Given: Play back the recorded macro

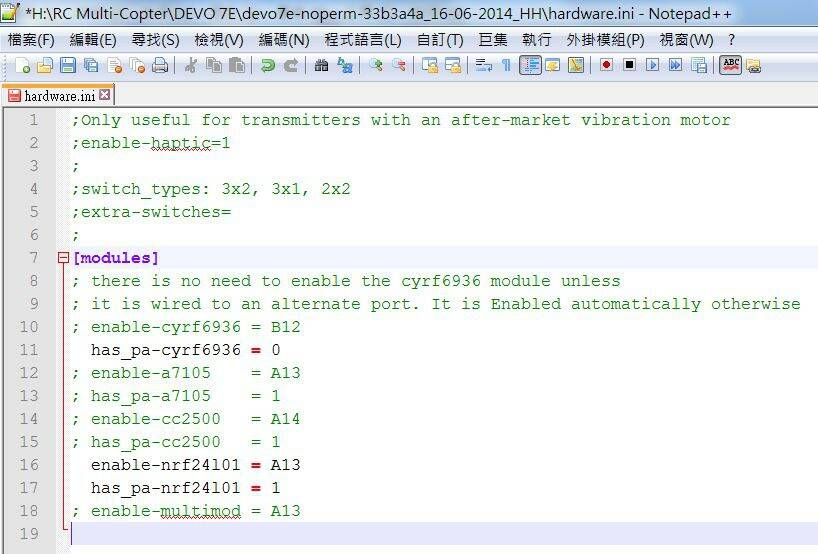Looking at the screenshot, I should (652, 65).
